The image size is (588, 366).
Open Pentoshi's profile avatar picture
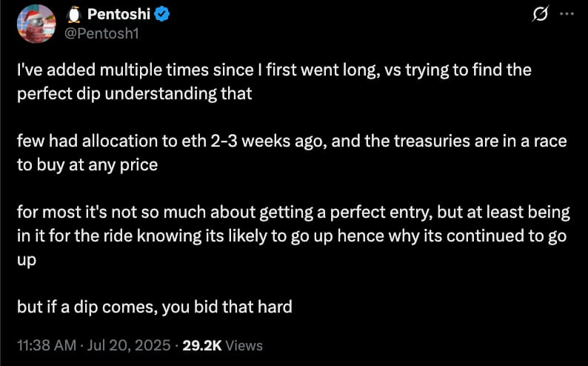click(x=36, y=26)
